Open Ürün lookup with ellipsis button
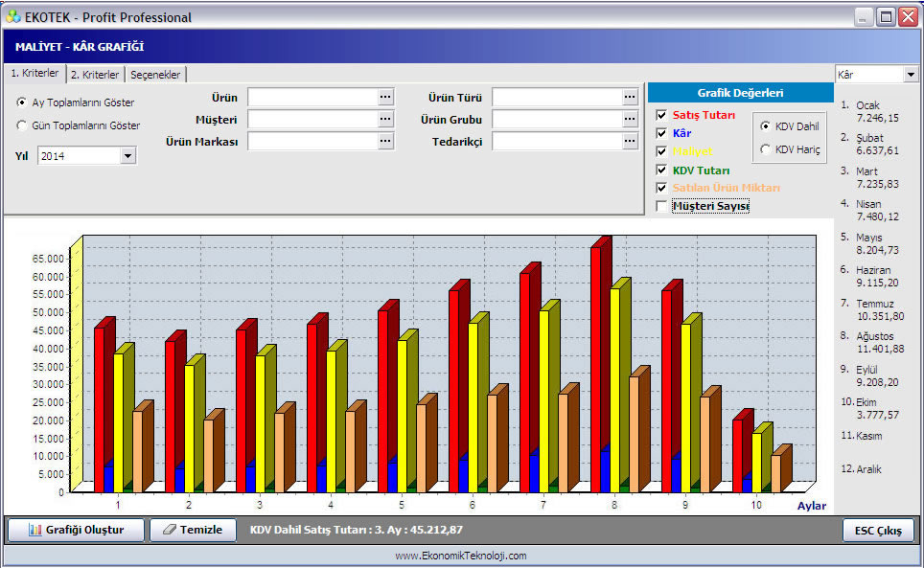The height and width of the screenshot is (568, 924). point(385,97)
